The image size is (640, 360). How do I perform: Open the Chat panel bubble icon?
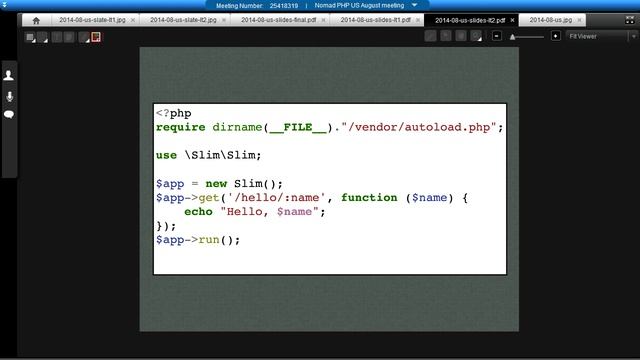[x=9, y=114]
